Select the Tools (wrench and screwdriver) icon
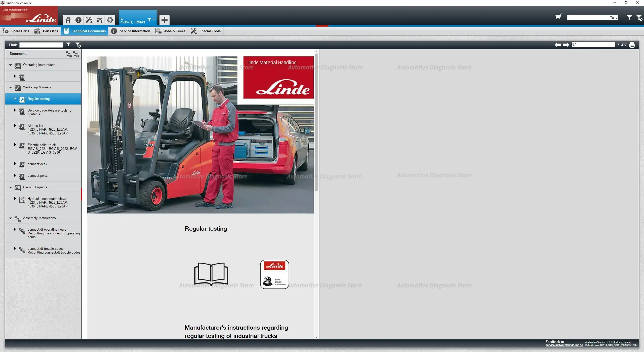Screen dimensions: 644x352 pyautogui.click(x=89, y=20)
